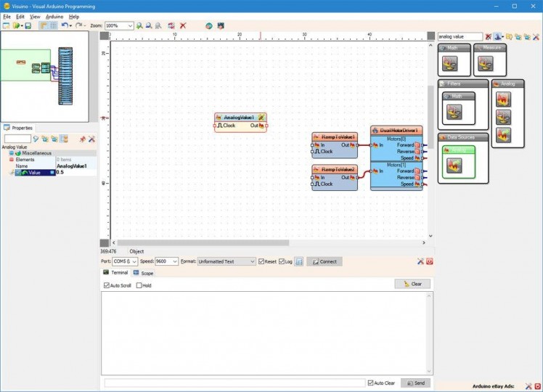This screenshot has width=543, height=392.
Task: Click the Clear button in Terminal
Action: [412, 284]
